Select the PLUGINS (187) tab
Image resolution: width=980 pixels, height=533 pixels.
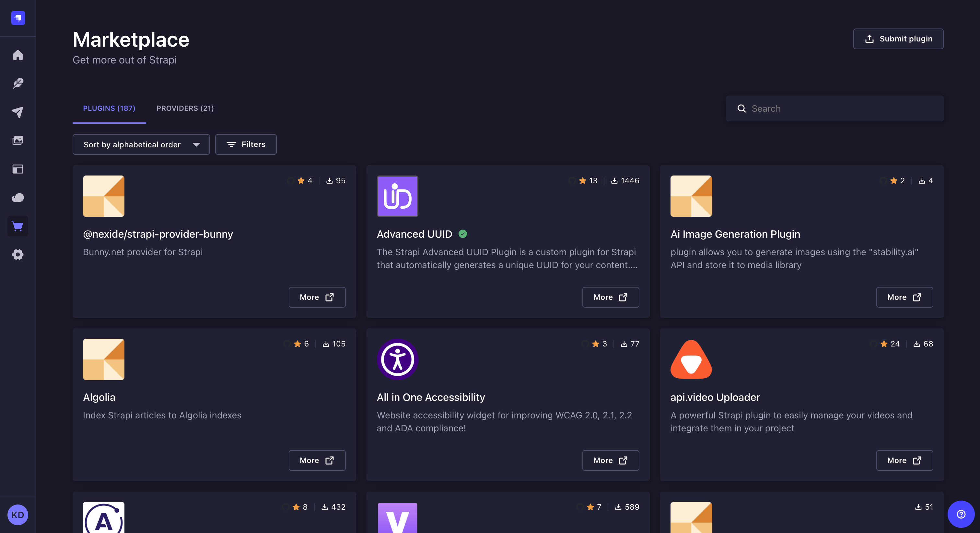point(109,108)
